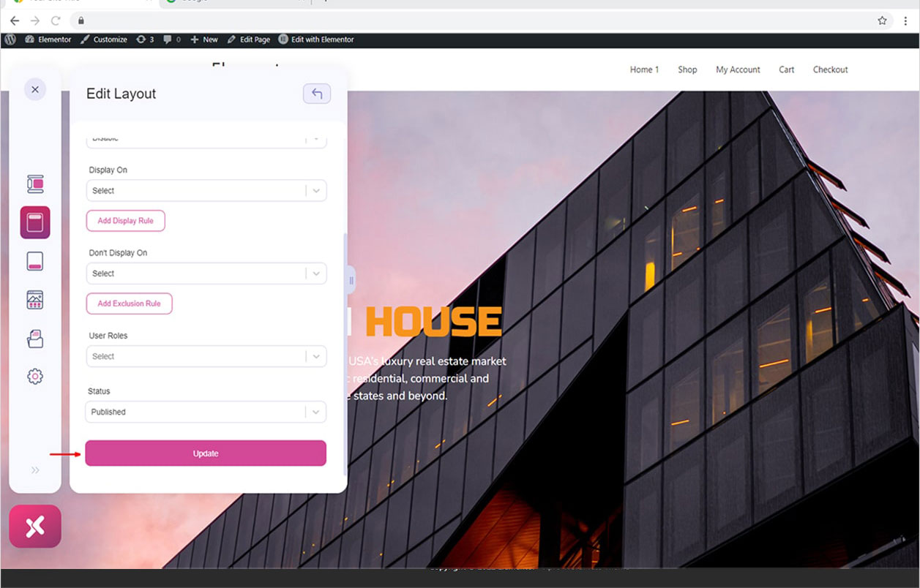Open the first layout icon in the sidebar
This screenshot has width=920, height=588.
tap(35, 184)
